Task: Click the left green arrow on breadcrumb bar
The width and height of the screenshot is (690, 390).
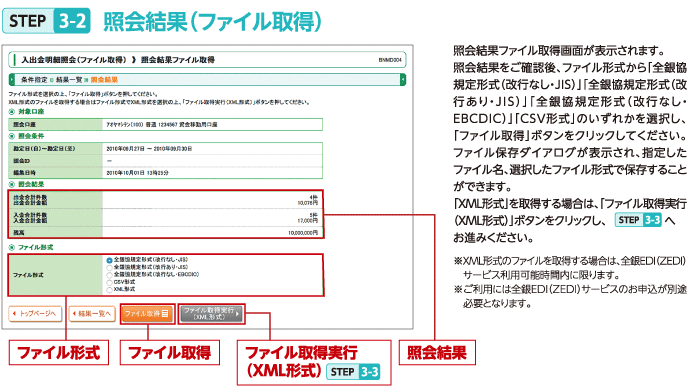Action: tap(12, 80)
